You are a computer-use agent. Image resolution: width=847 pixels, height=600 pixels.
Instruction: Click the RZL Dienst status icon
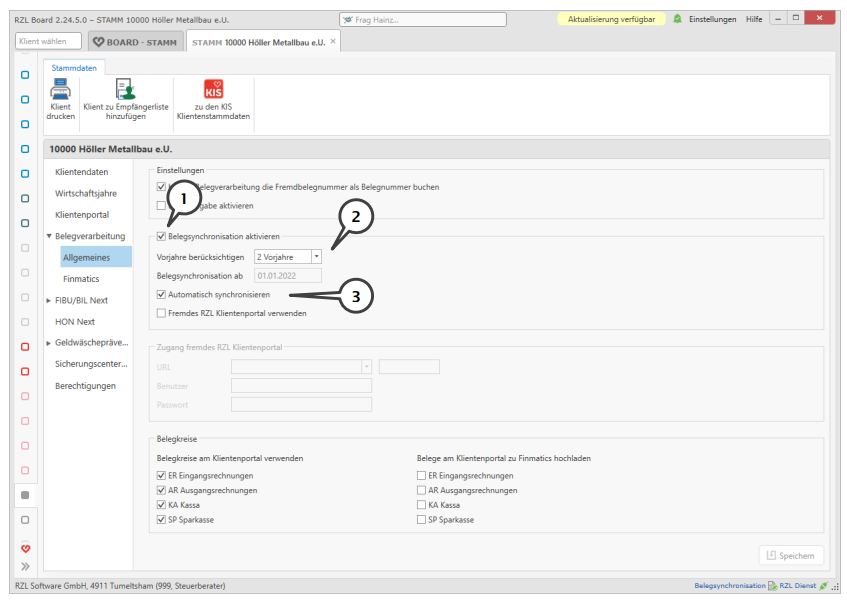tap(822, 586)
